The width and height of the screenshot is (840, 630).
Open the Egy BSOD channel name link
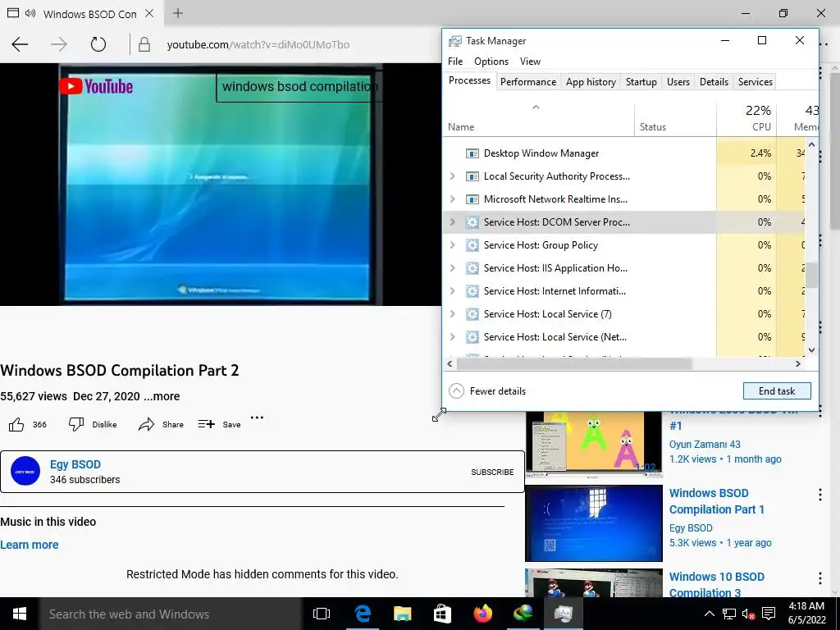75,464
